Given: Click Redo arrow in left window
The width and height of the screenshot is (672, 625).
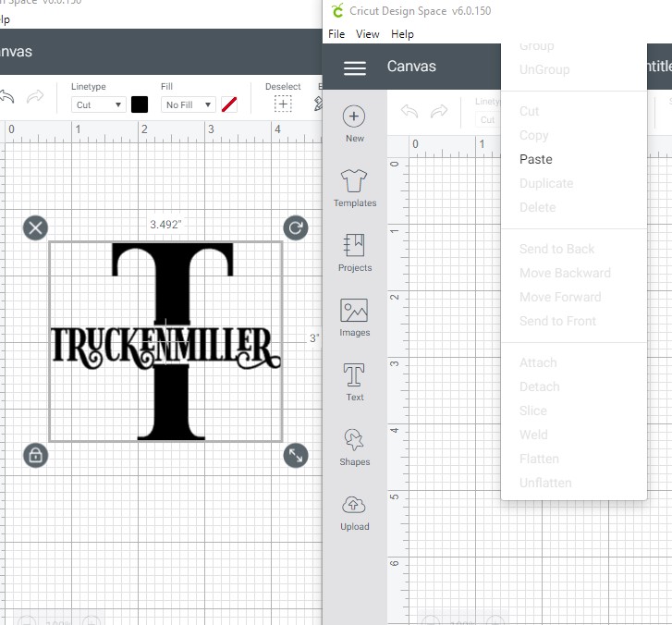Looking at the screenshot, I should [35, 97].
